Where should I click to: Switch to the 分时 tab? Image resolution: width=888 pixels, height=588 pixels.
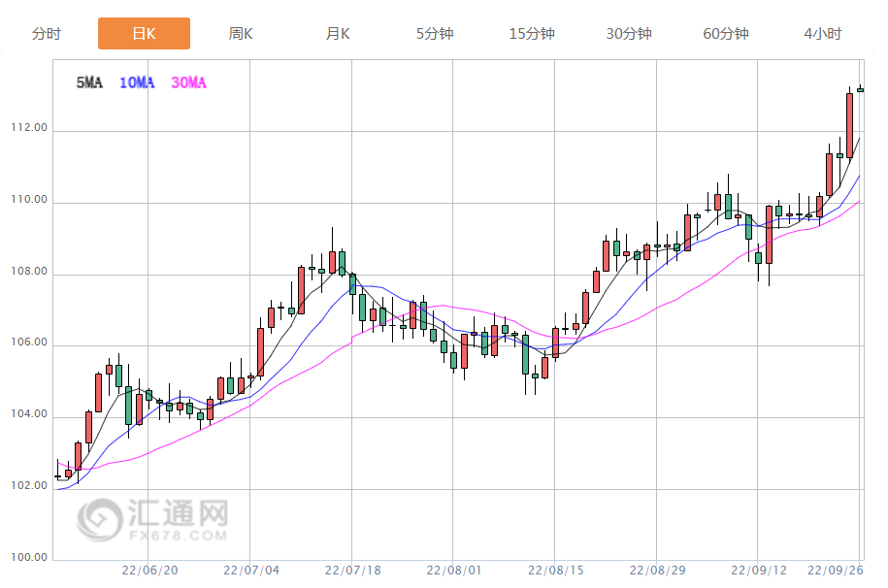click(47, 34)
